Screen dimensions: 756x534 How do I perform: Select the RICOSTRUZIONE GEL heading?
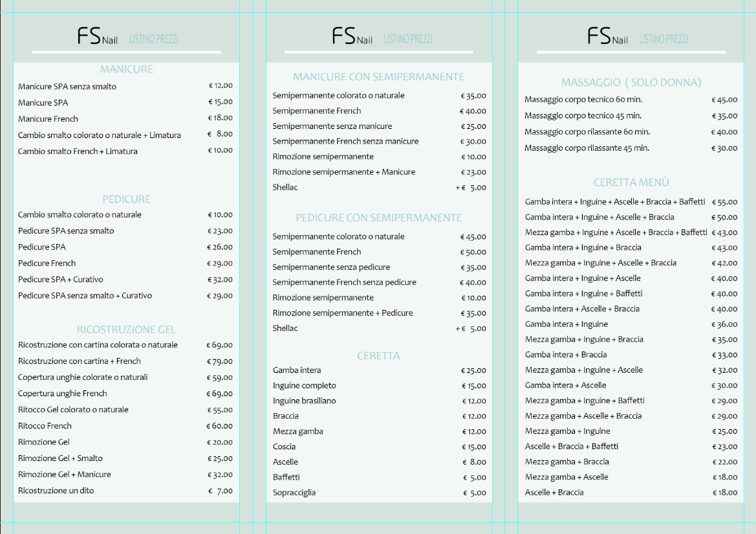126,329
